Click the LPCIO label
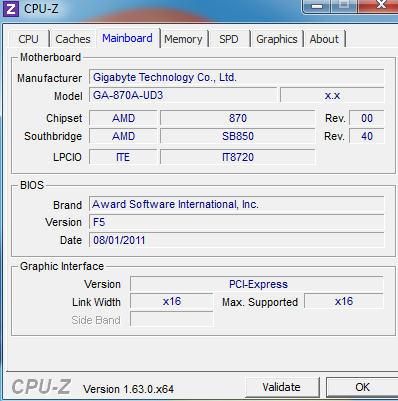The width and height of the screenshot is (398, 401). click(x=67, y=157)
